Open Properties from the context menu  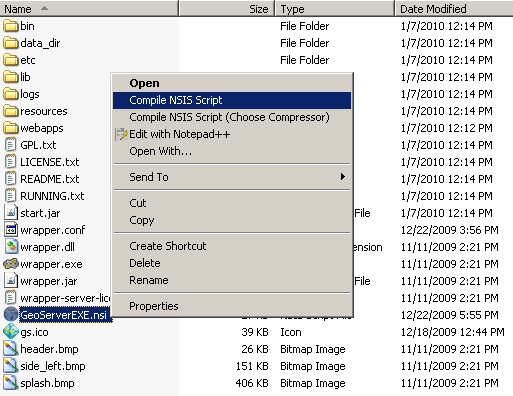coord(232,306)
